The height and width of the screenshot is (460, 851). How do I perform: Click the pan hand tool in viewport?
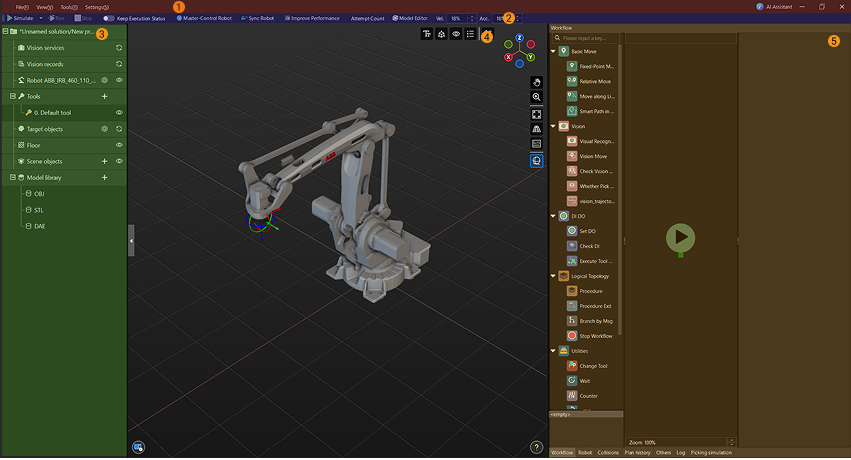click(537, 81)
